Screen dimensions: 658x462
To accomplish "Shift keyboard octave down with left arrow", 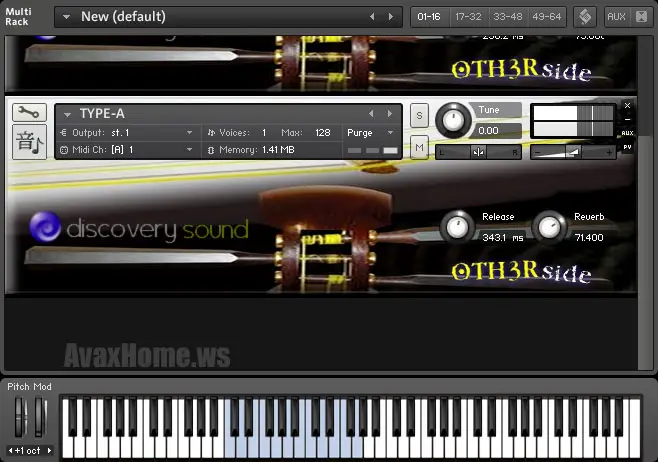I will tap(10, 451).
